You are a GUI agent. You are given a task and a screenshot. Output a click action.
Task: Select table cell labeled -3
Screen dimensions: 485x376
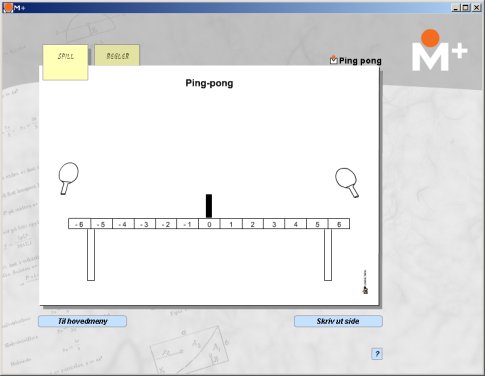[x=145, y=224]
